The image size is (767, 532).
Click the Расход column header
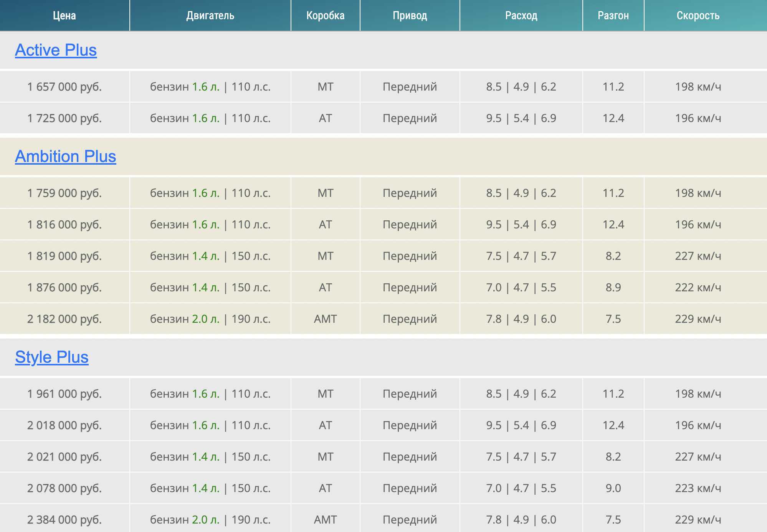(x=521, y=16)
